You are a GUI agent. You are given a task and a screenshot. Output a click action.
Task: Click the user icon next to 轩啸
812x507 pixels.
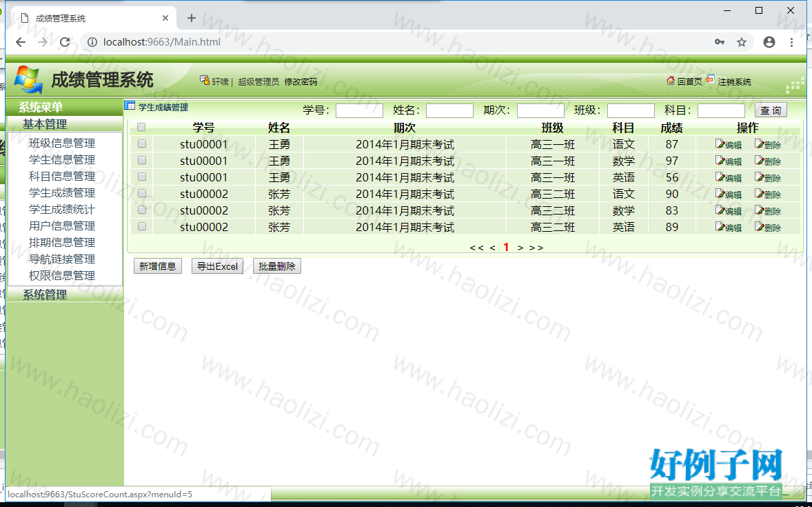pyautogui.click(x=205, y=80)
